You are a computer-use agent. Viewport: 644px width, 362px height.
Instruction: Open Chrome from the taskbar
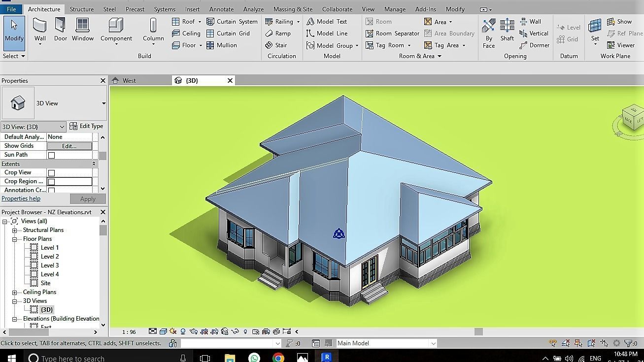278,358
